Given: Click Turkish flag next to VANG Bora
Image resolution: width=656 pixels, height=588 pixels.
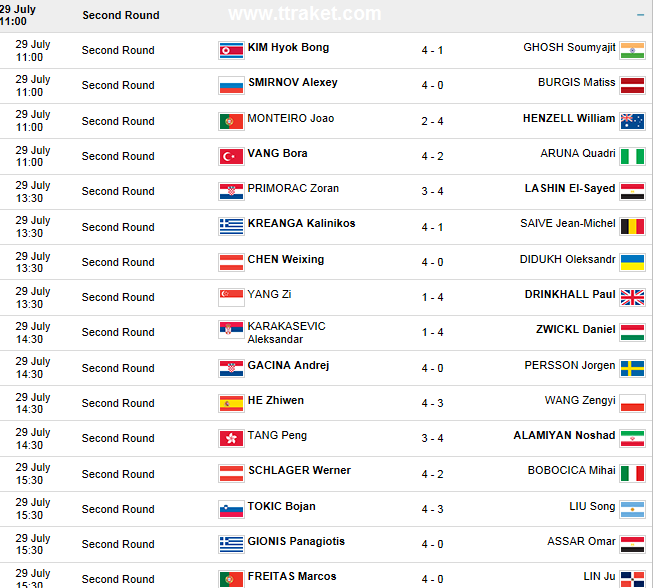Looking at the screenshot, I should click(231, 156).
